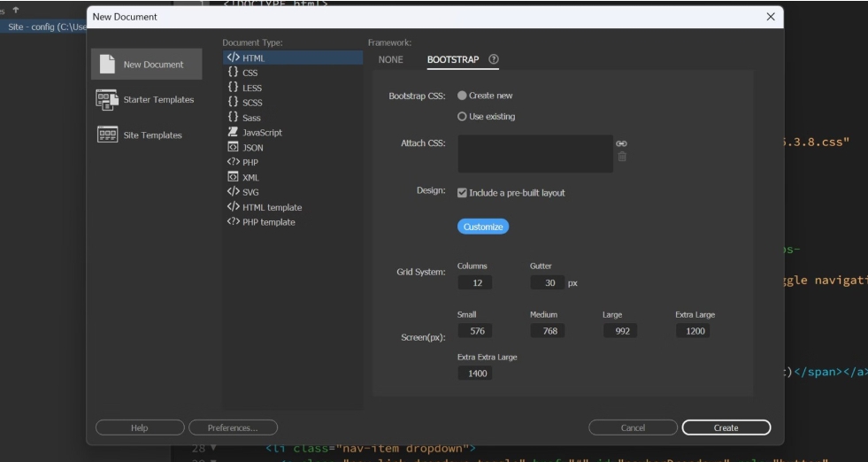Open Preferences... button

pyautogui.click(x=233, y=427)
